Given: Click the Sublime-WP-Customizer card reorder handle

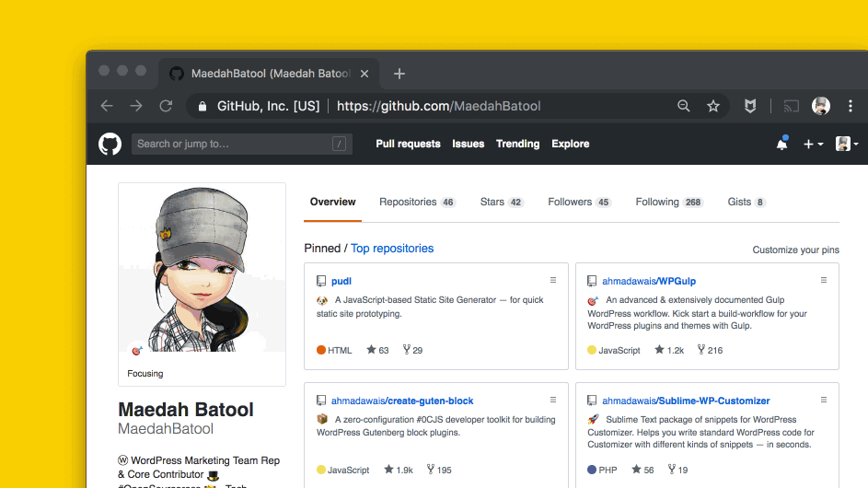Looking at the screenshot, I should point(824,400).
